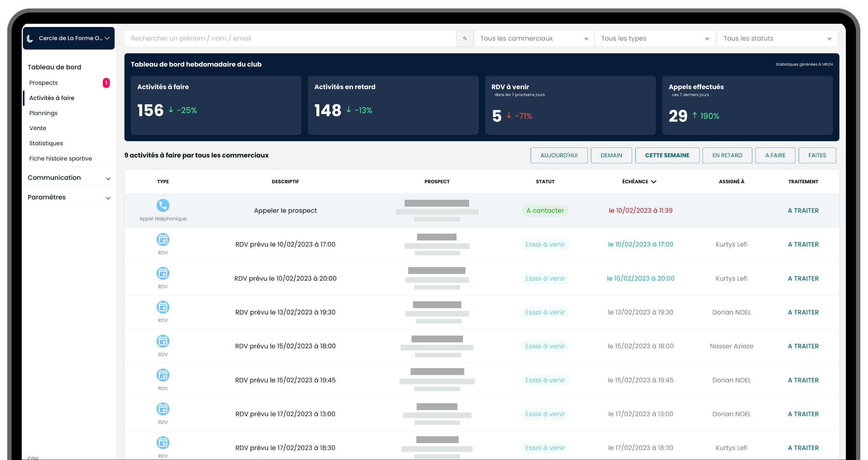
Task: Click description RDV prévu le 15/02/2023 à 19:45
Action: click(285, 380)
